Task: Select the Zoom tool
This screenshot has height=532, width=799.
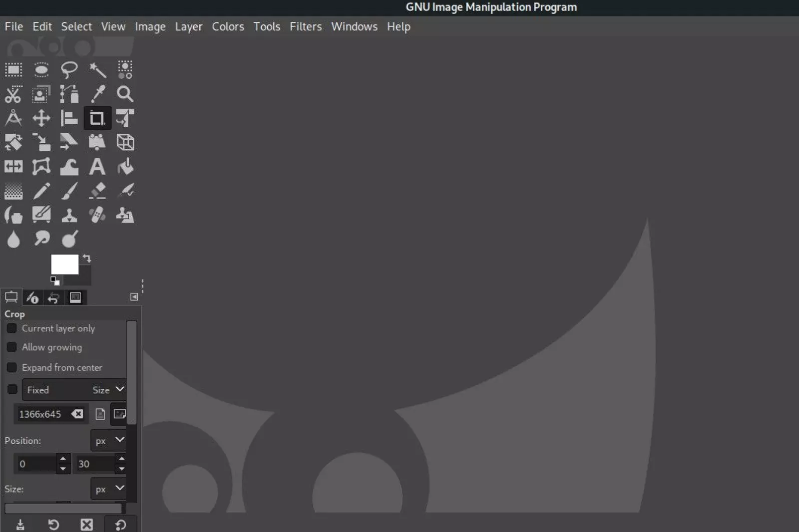Action: 125,94
